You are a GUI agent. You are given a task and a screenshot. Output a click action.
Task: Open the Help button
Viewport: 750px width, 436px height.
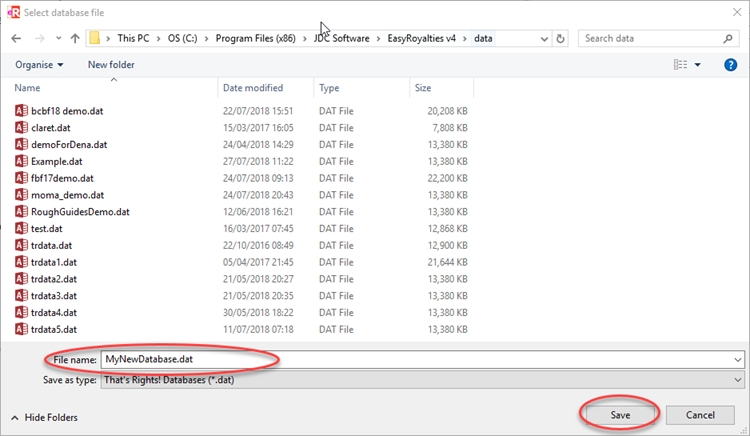(x=730, y=65)
